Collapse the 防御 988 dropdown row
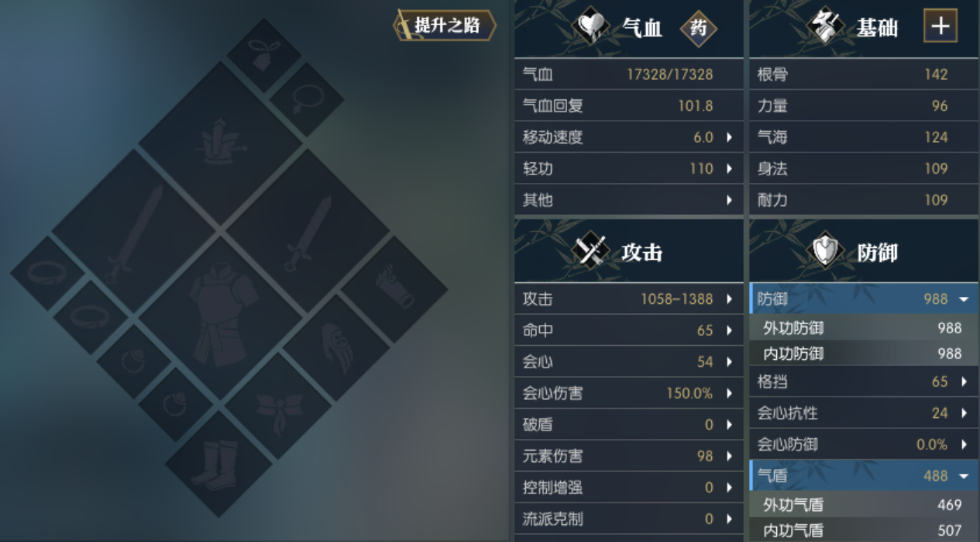 click(x=864, y=299)
